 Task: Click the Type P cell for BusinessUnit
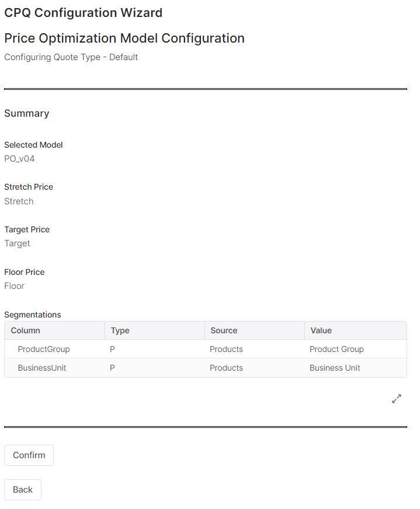[113, 368]
